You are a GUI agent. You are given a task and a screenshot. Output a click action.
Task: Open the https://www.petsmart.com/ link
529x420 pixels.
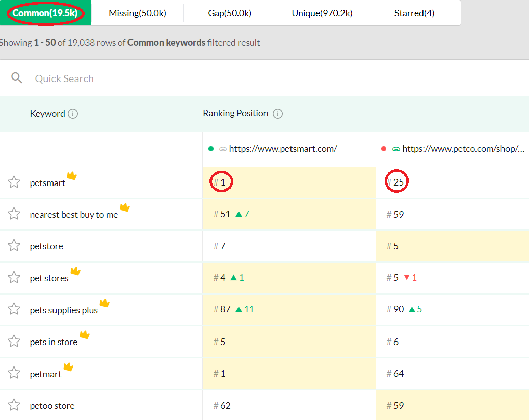(x=283, y=149)
